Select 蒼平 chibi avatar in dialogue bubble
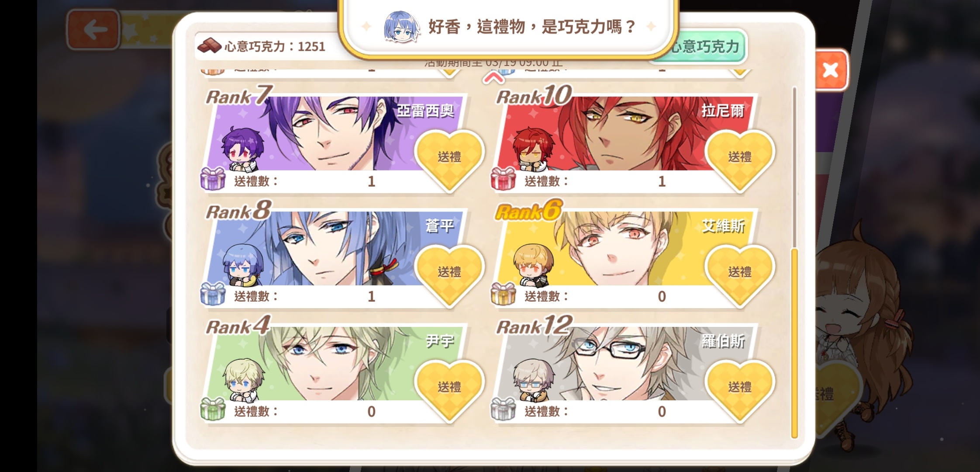 click(401, 27)
